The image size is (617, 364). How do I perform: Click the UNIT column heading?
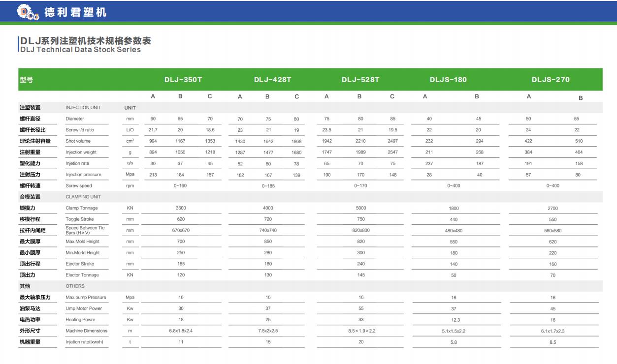click(x=130, y=108)
